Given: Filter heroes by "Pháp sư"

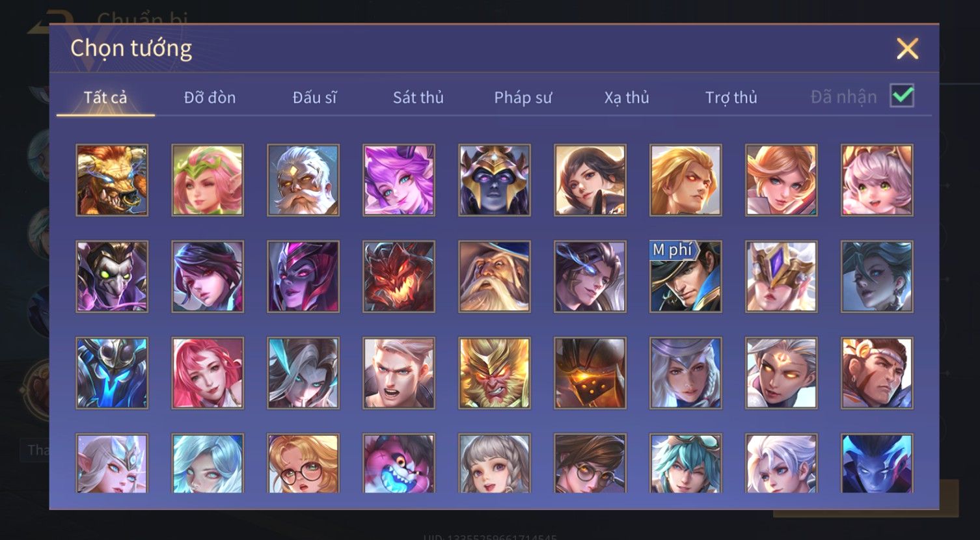Looking at the screenshot, I should [x=523, y=98].
